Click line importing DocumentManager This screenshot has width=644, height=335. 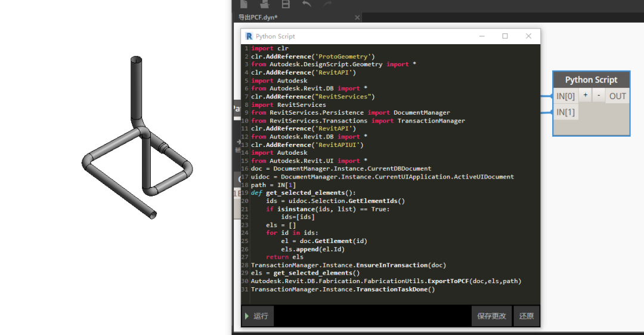click(x=351, y=112)
